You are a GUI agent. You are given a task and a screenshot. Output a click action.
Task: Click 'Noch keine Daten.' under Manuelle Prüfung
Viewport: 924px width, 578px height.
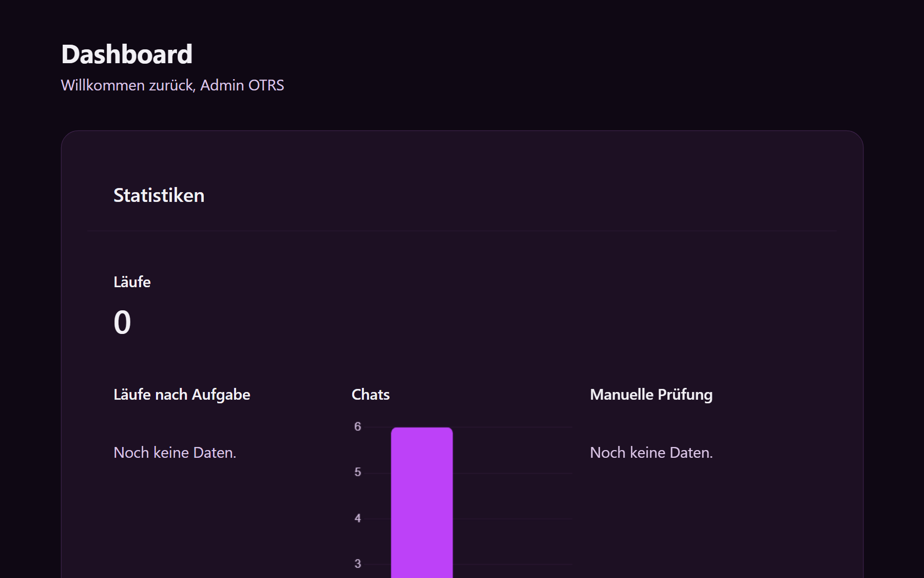[x=651, y=453]
